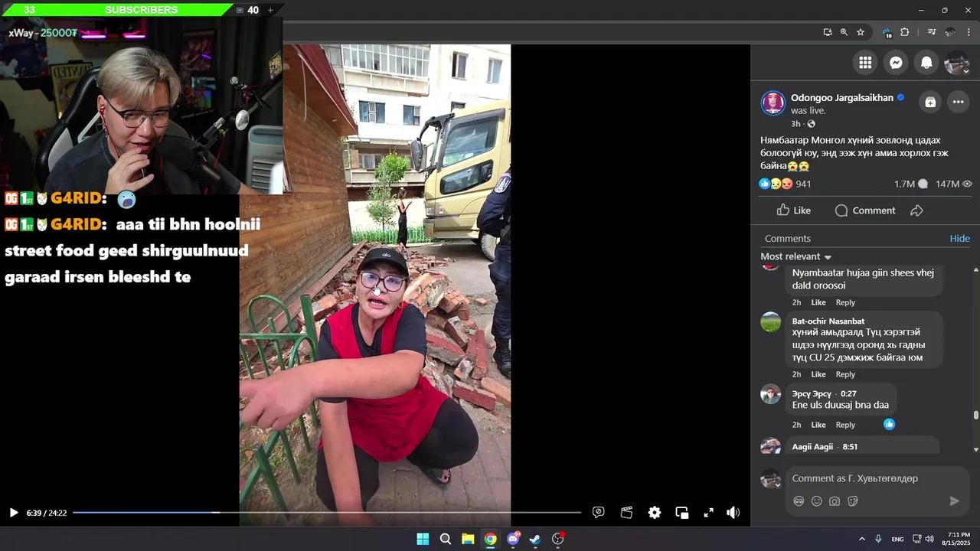Open Chrome media controls icon
The width and height of the screenshot is (980, 551).
point(932,32)
